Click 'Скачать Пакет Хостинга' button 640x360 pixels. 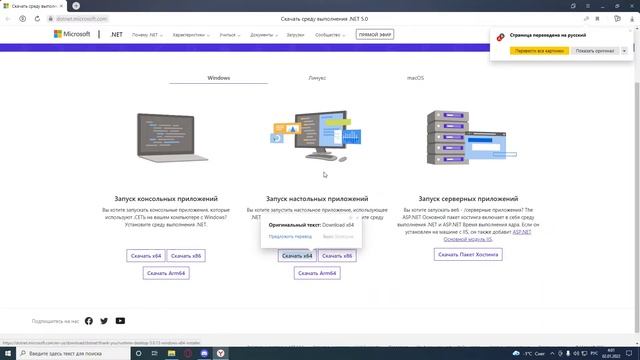(x=468, y=254)
